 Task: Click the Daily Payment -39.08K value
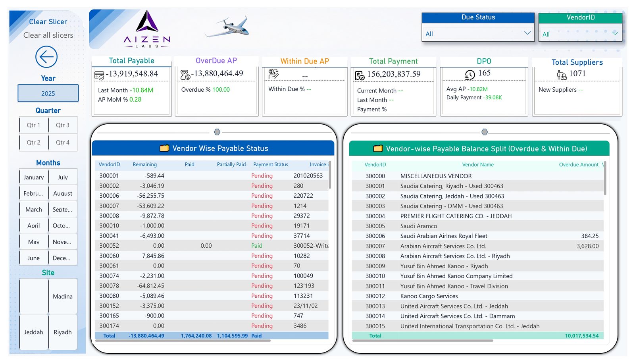click(x=493, y=97)
